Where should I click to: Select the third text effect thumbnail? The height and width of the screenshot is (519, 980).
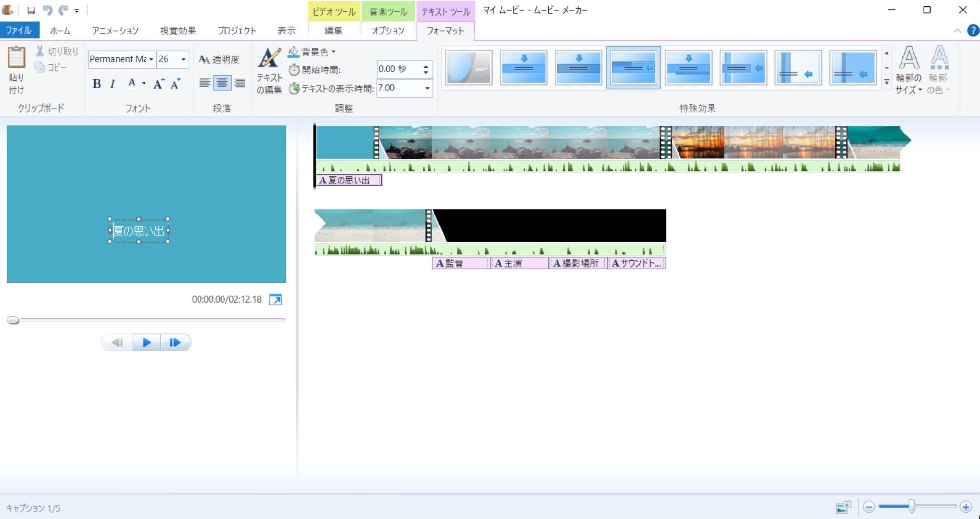pos(579,68)
